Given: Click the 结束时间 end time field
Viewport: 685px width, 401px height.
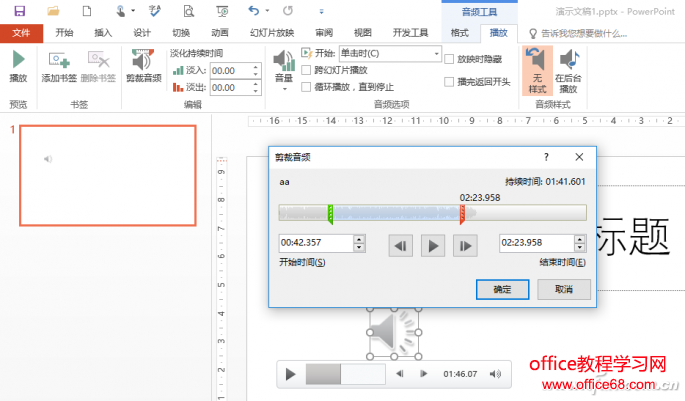Looking at the screenshot, I should pyautogui.click(x=536, y=243).
